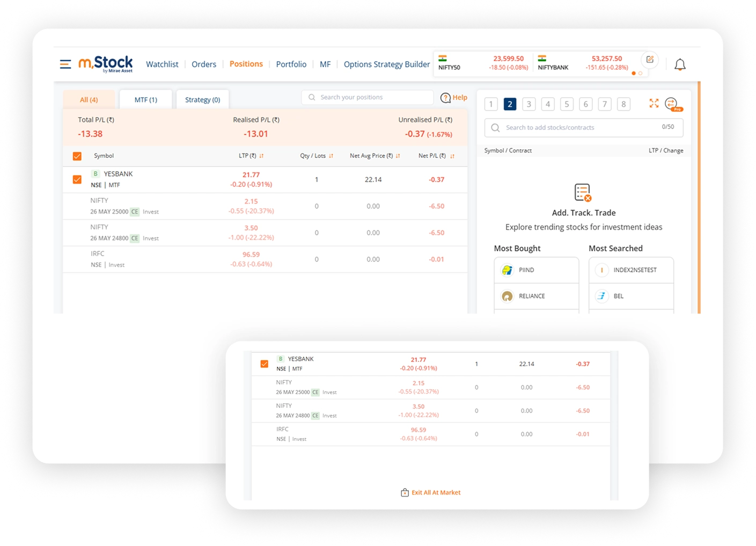Expand the watchlist to fullscreen
Image resolution: width=756 pixels, height=546 pixels.
(x=654, y=103)
